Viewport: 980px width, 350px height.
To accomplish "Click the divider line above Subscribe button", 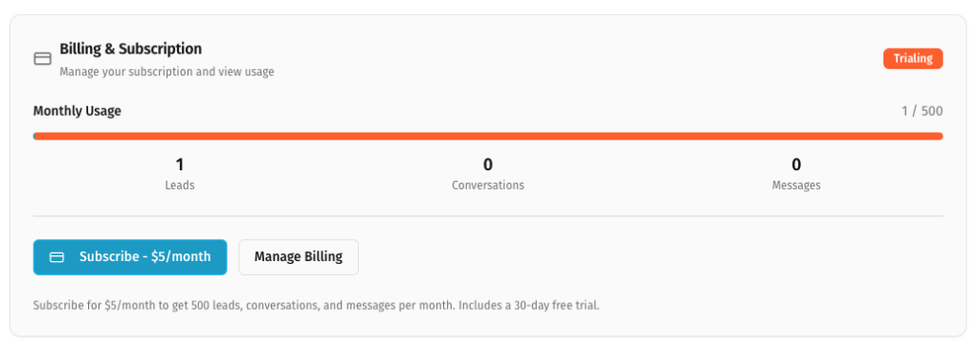I will [487, 216].
